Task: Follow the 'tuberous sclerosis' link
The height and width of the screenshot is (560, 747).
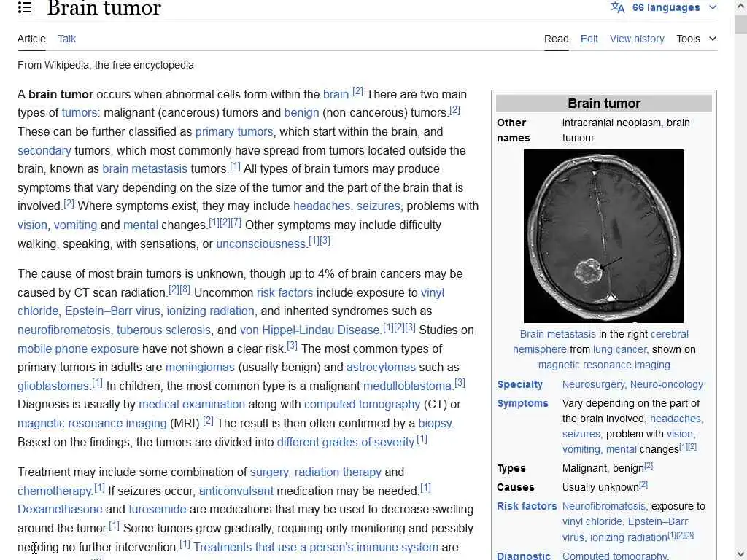Action: coord(163,330)
